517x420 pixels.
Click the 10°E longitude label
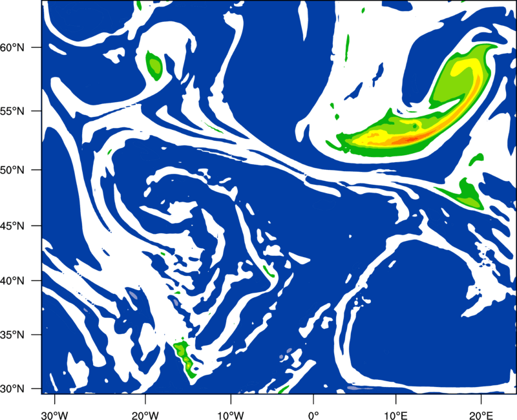coord(396,415)
